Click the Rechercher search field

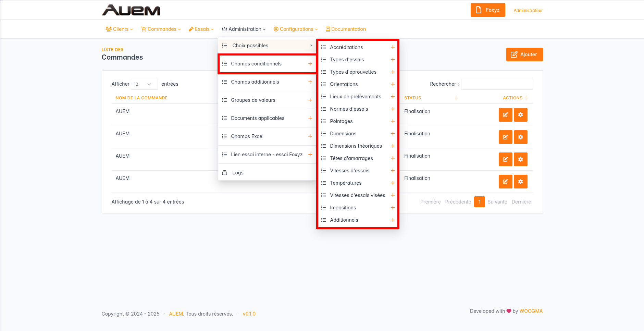coord(497,84)
